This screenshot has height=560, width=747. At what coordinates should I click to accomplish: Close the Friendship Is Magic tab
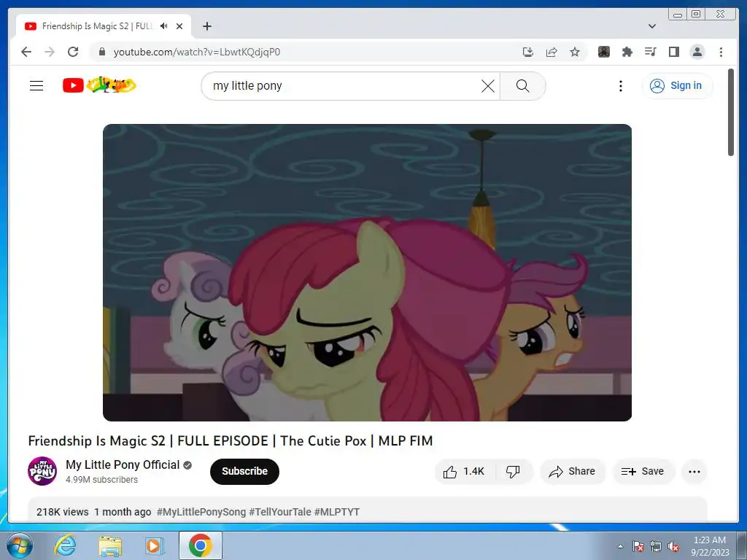coord(179,26)
